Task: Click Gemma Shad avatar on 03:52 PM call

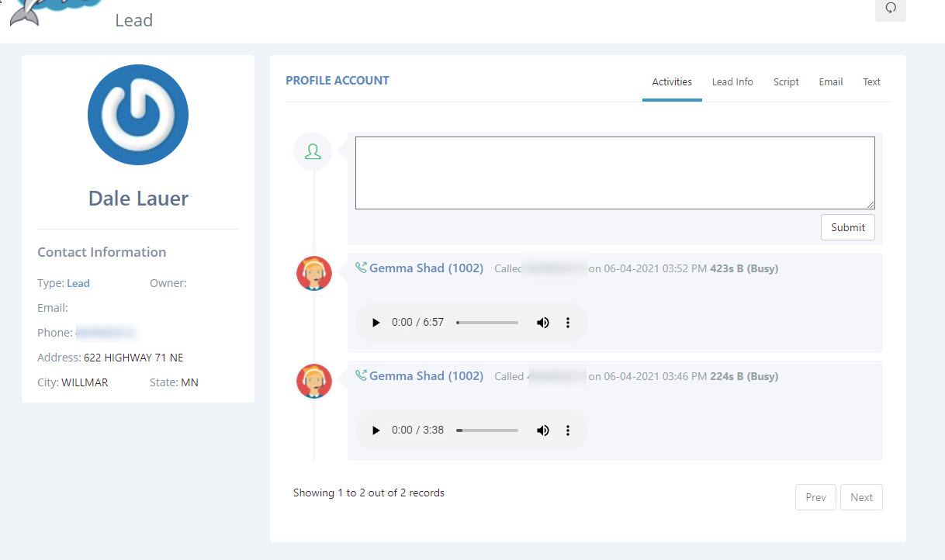Action: pos(314,273)
